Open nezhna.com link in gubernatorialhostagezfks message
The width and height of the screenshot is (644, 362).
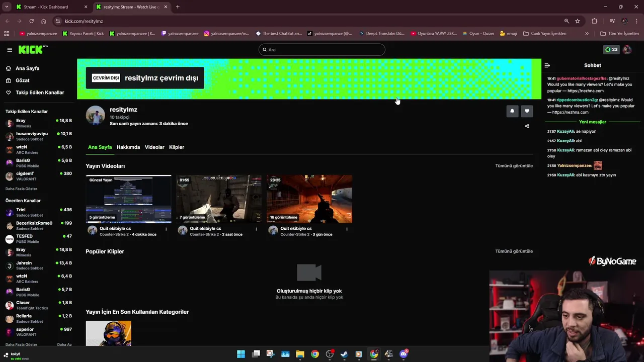pyautogui.click(x=585, y=91)
